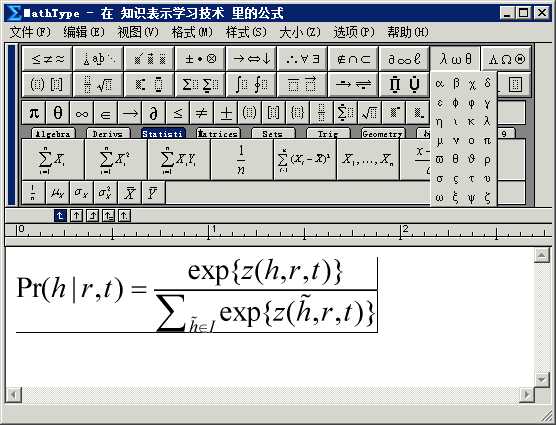Choose rho from the Greek letter grid

[488, 160]
